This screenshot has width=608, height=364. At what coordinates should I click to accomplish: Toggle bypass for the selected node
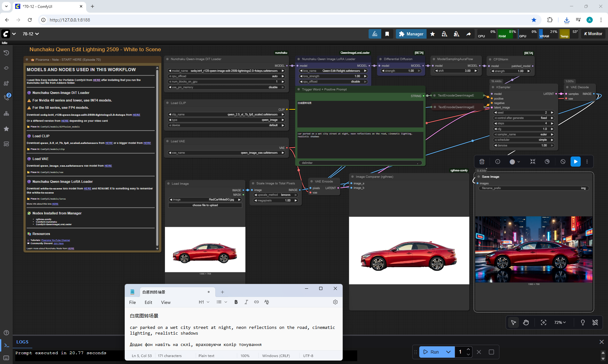(563, 162)
